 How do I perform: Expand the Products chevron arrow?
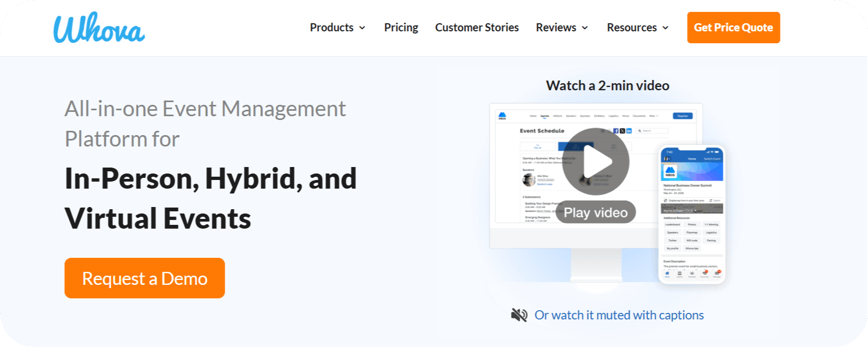point(362,28)
